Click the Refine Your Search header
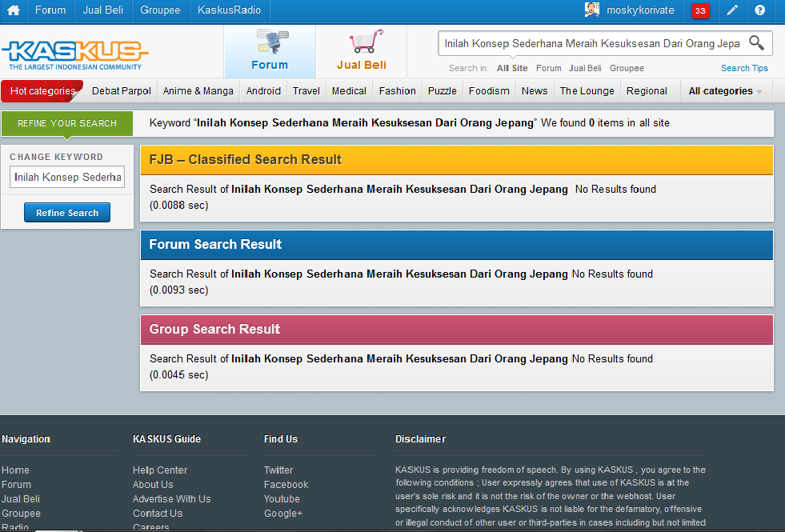This screenshot has width=785, height=532. point(67,123)
